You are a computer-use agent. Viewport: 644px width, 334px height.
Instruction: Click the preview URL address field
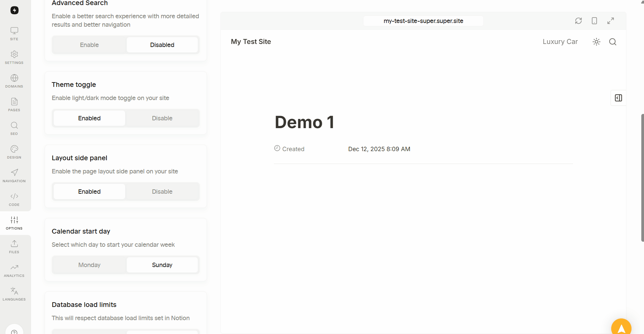click(423, 21)
